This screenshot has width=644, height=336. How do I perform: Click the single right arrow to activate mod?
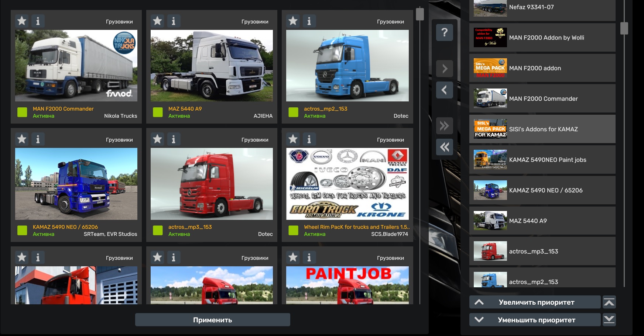click(445, 69)
